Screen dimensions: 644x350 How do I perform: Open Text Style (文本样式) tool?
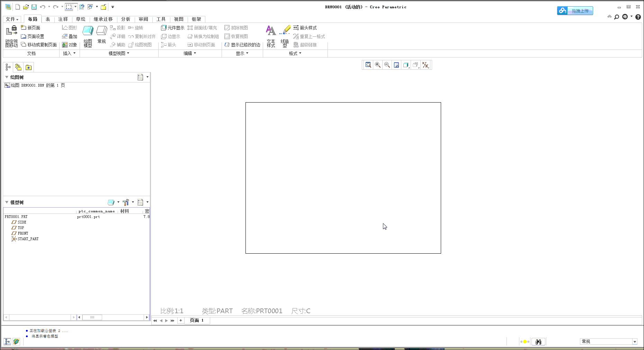[x=271, y=36]
